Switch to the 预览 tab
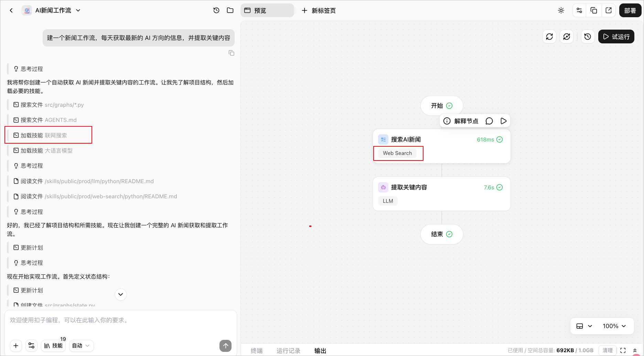Viewport: 644px width, 356px height. 267,10
